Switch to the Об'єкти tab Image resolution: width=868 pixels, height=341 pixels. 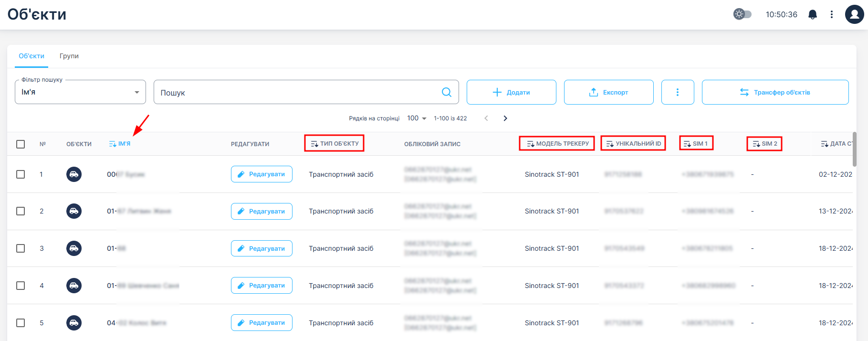tap(31, 56)
